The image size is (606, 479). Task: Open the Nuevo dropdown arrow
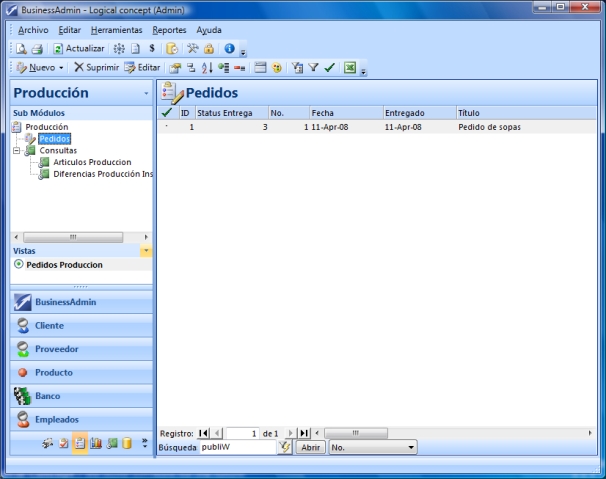pos(62,67)
